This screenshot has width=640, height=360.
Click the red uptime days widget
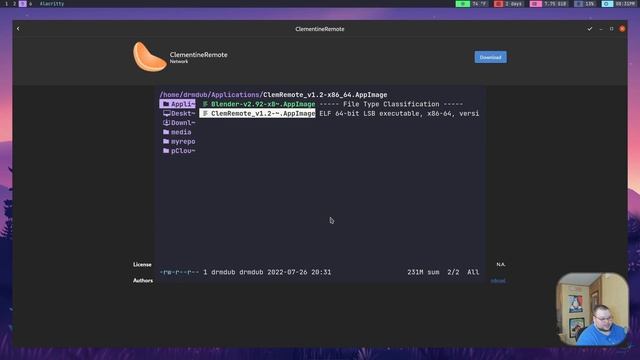[508, 4]
